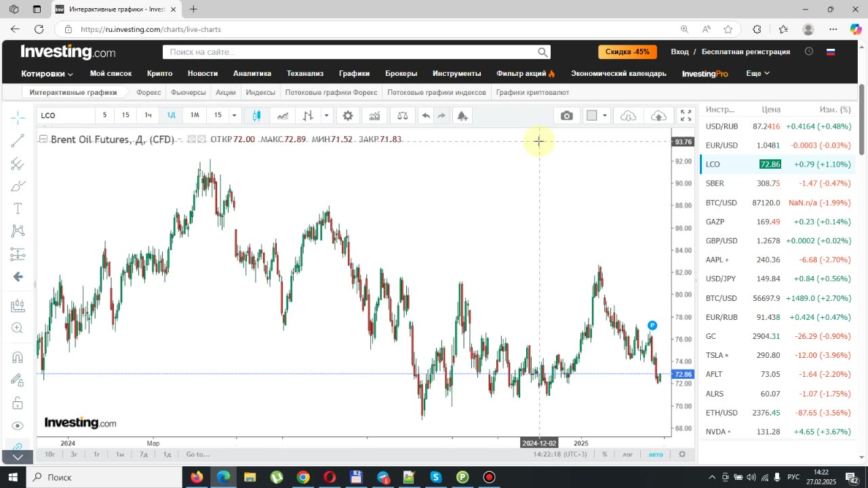Select the trend line drawing tool
The image size is (868, 488).
point(18,140)
